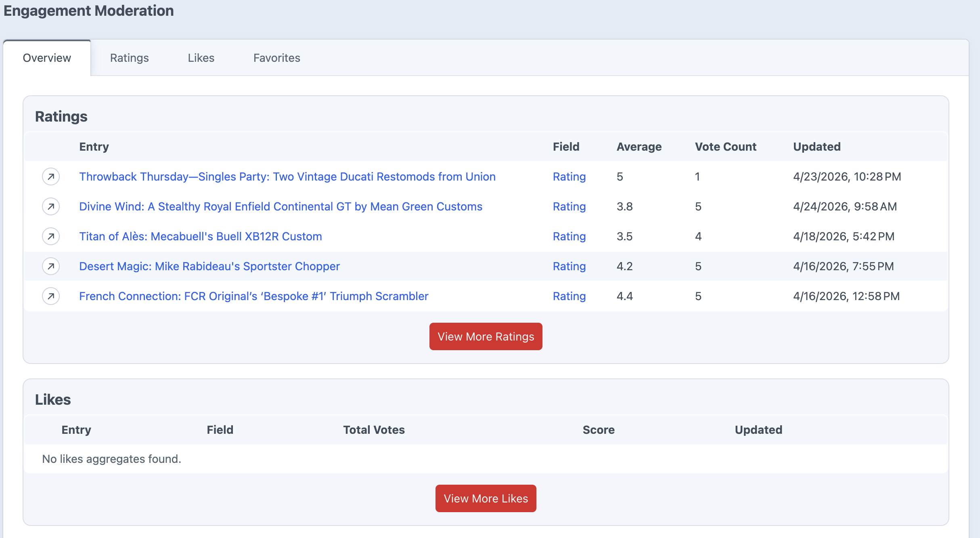Click the Field column header in Ratings table
Screen dimensions: 980x538
point(566,147)
